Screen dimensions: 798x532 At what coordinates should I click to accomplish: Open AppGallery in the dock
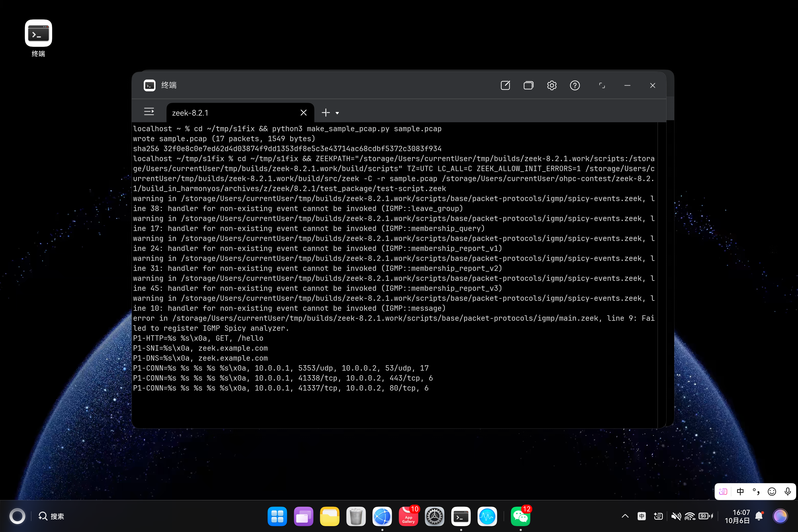408,516
